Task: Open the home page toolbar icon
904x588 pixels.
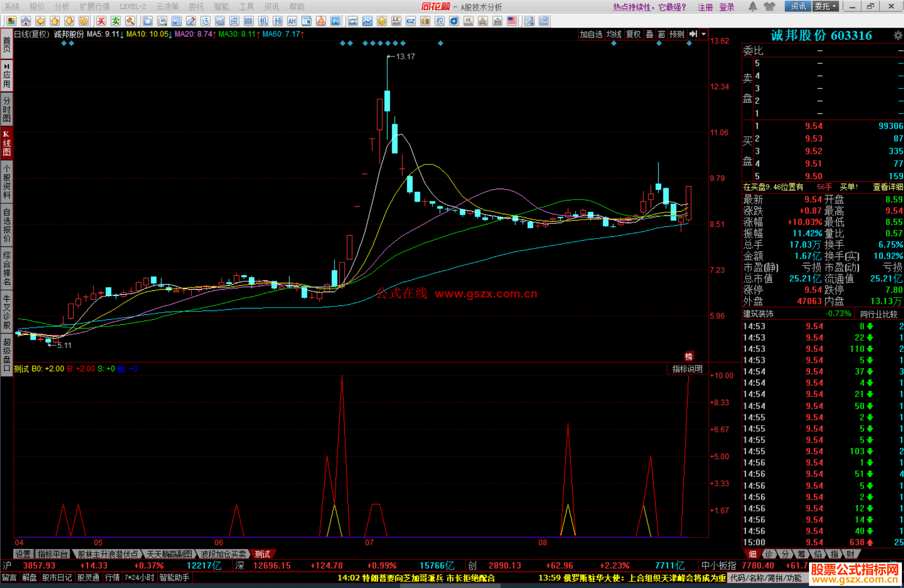Action: pos(26,21)
